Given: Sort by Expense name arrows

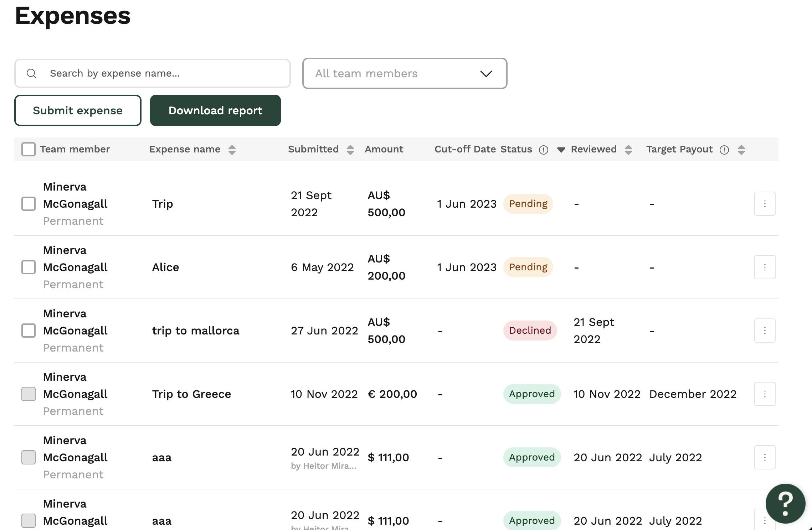Looking at the screenshot, I should 232,150.
